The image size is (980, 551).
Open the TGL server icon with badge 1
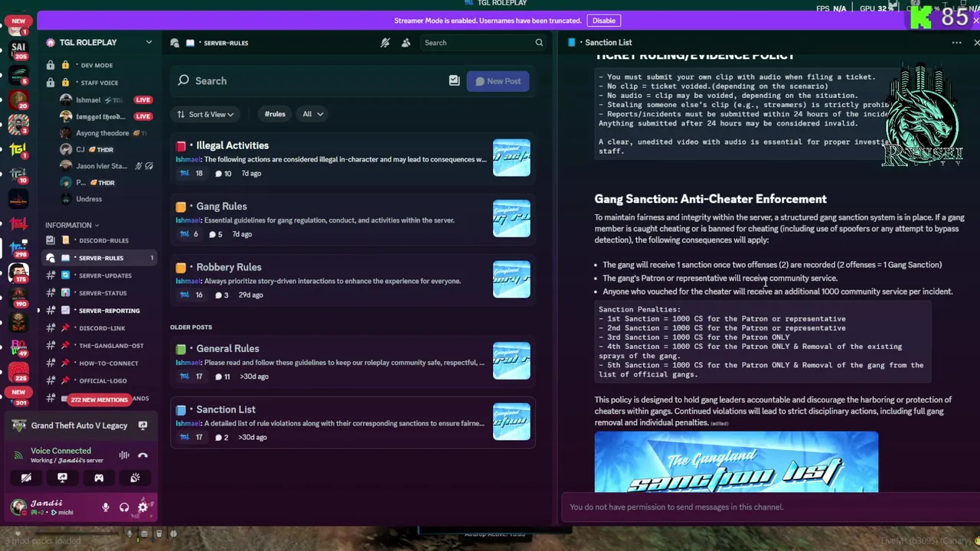point(18,149)
